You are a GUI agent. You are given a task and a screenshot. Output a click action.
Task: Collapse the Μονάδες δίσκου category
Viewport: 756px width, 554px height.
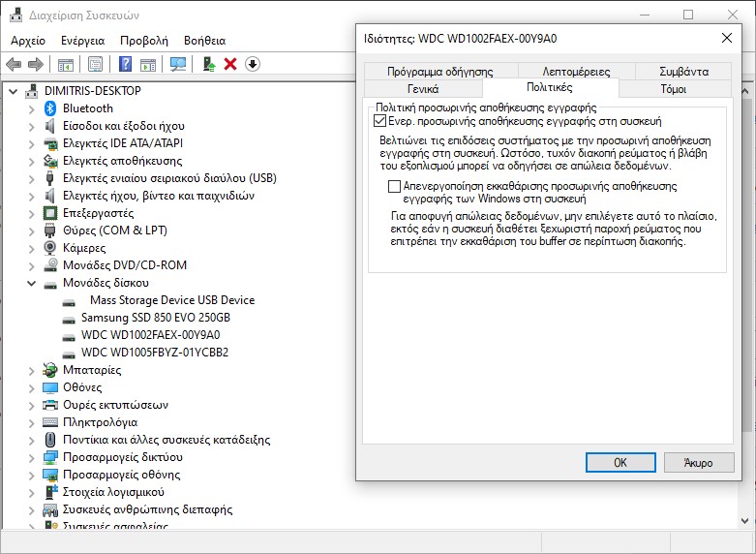pos(31,283)
